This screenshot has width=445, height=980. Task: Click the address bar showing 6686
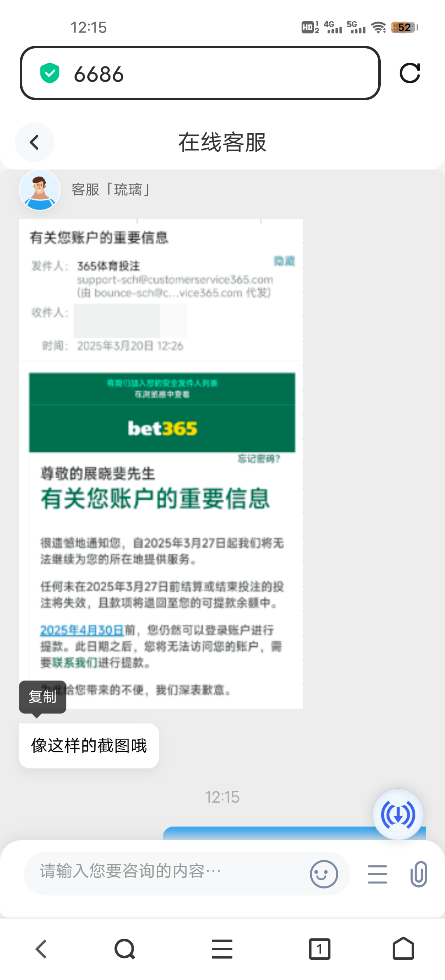(200, 73)
